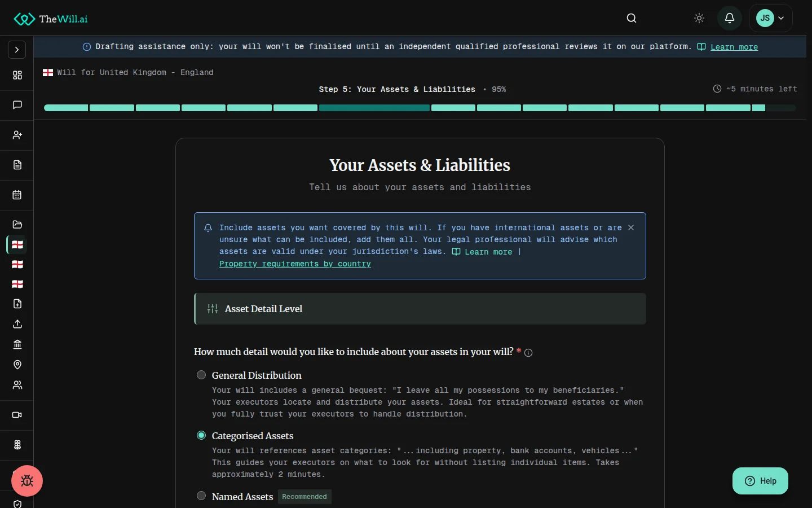812x508 pixels.
Task: Open the bank building sidebar icon
Action: pyautogui.click(x=17, y=344)
